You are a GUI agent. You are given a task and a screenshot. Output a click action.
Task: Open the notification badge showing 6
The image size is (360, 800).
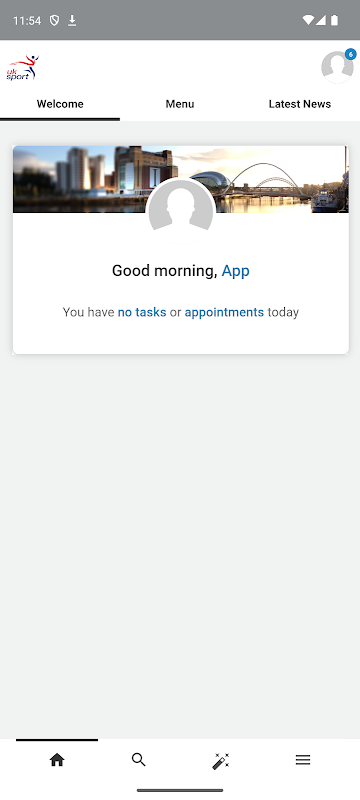coord(350,54)
